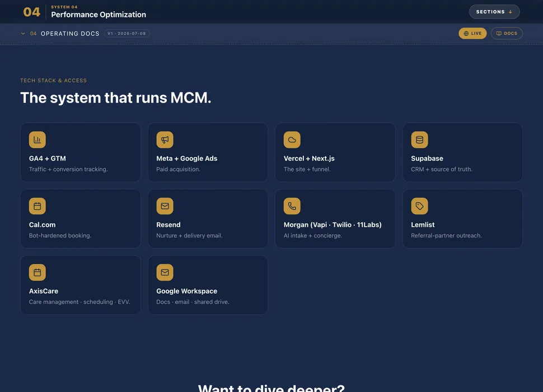Click the Vercel + Next.js cloud icon
This screenshot has height=392, width=543.
coord(292,140)
